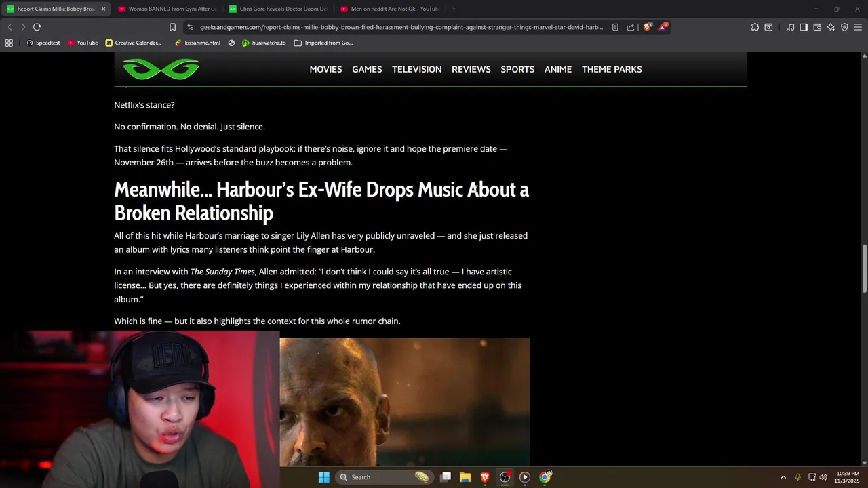The width and height of the screenshot is (868, 488).
Task: Open the apps grid in bookmarks bar
Action: click(x=9, y=43)
